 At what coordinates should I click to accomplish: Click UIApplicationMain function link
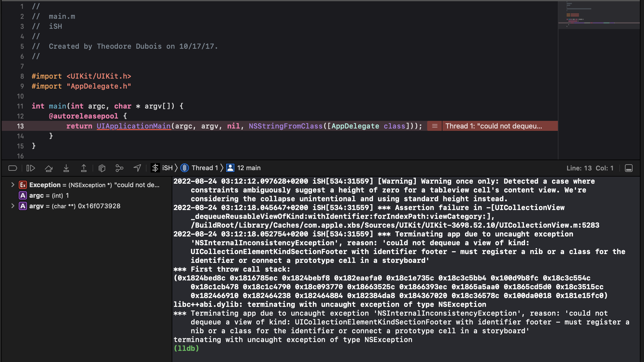point(134,126)
